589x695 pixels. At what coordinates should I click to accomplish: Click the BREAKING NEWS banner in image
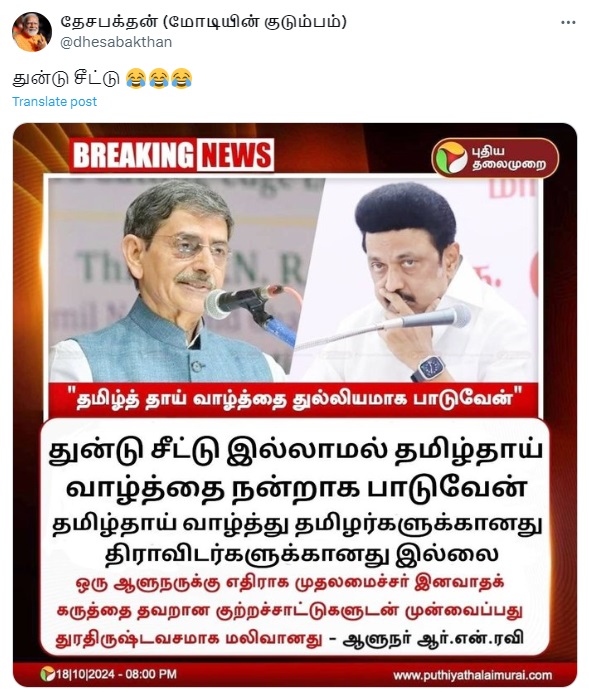(172, 155)
